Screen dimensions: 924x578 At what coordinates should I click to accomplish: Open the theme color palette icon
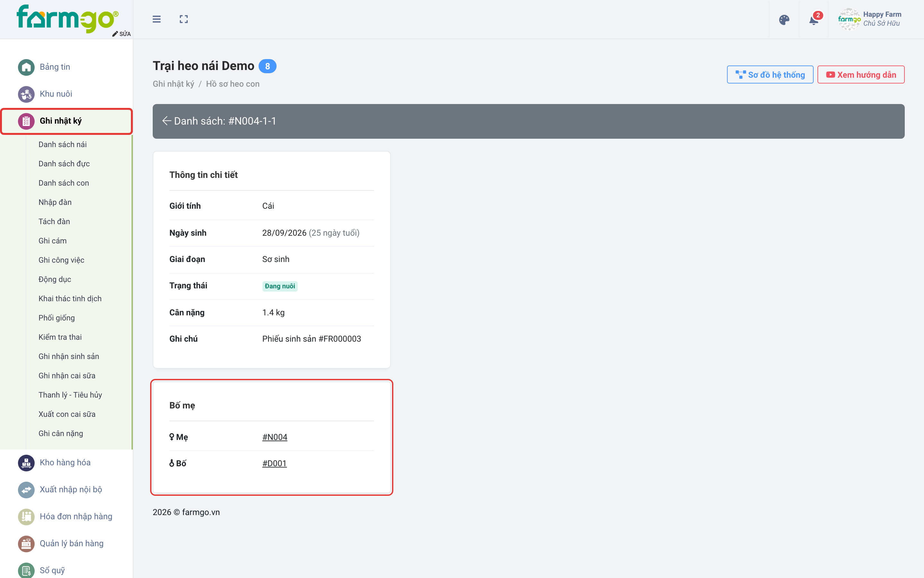784,20
